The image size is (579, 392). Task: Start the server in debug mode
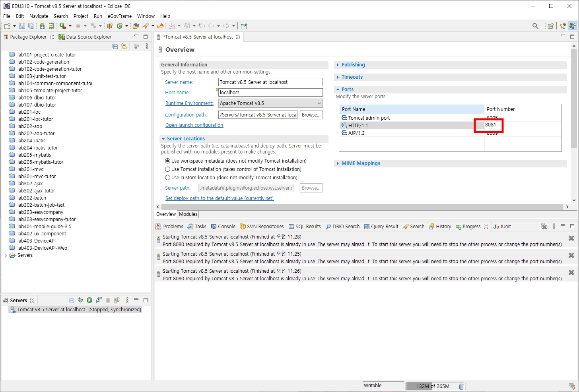(80, 300)
